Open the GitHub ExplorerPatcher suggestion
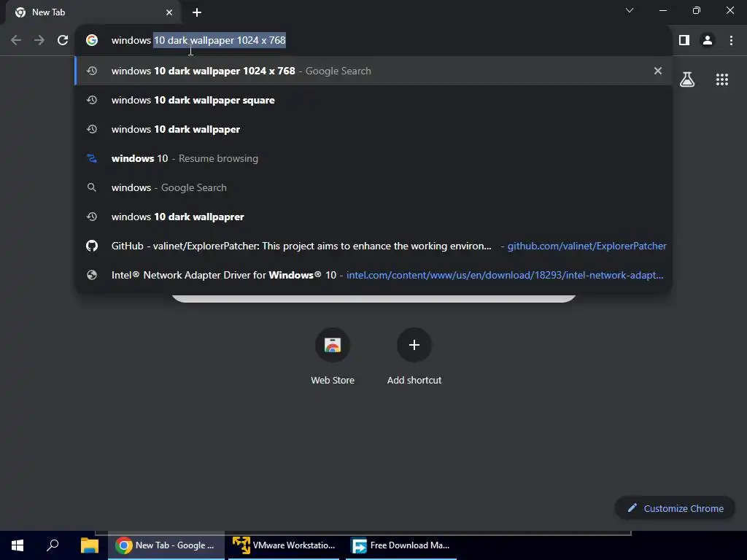Image resolution: width=747 pixels, height=560 pixels. [x=373, y=246]
